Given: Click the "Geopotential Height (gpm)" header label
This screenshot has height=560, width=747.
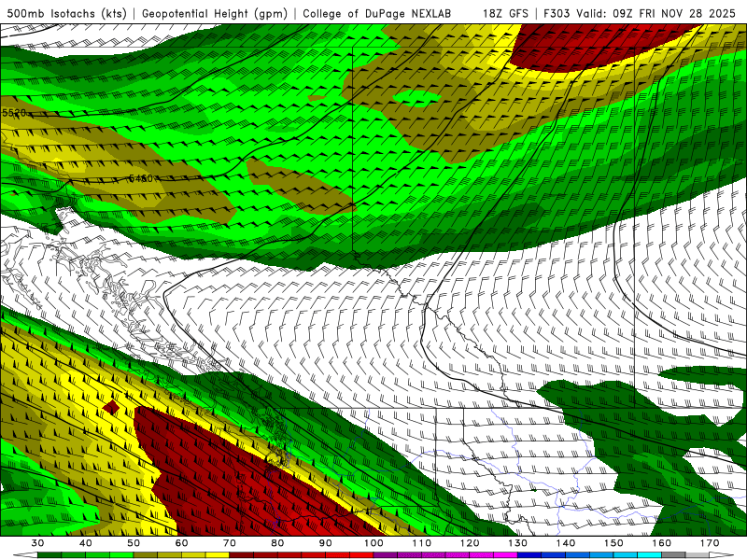Looking at the screenshot, I should 215,13.
